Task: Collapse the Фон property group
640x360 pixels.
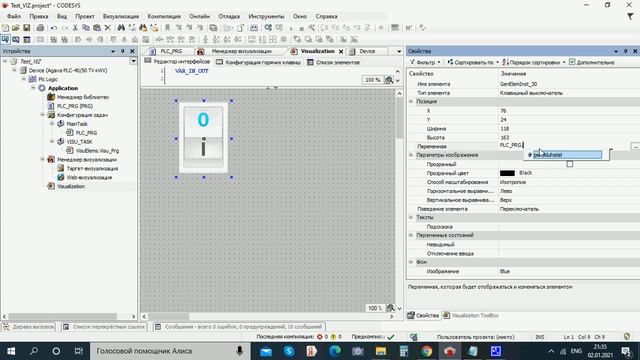Action: coord(411,262)
